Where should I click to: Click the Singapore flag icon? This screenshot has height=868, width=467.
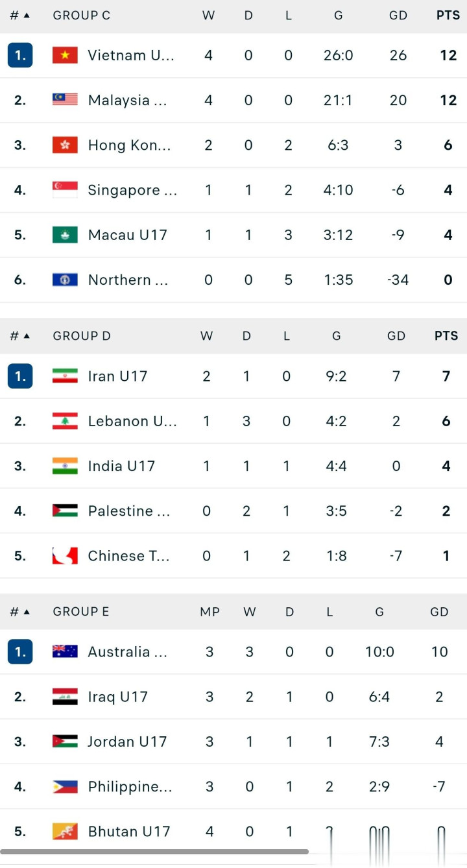click(x=65, y=189)
